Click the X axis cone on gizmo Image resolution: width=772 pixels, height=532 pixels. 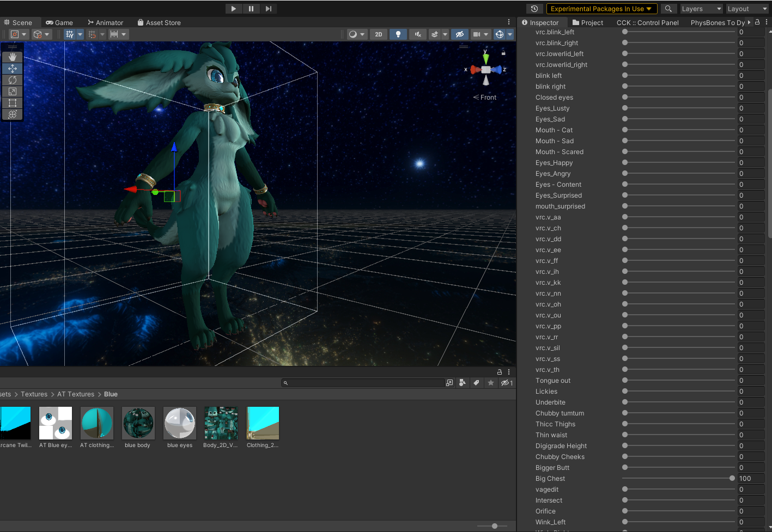[475, 70]
